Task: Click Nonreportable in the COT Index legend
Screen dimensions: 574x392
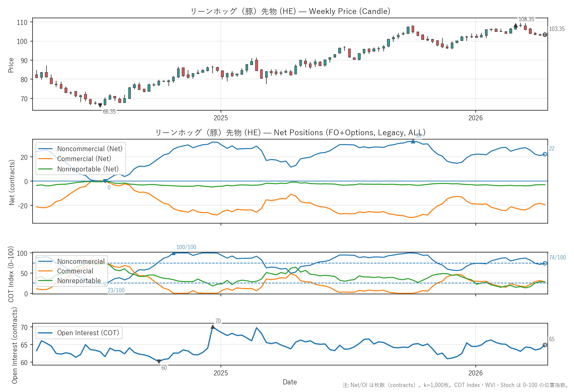Action: tap(79, 281)
